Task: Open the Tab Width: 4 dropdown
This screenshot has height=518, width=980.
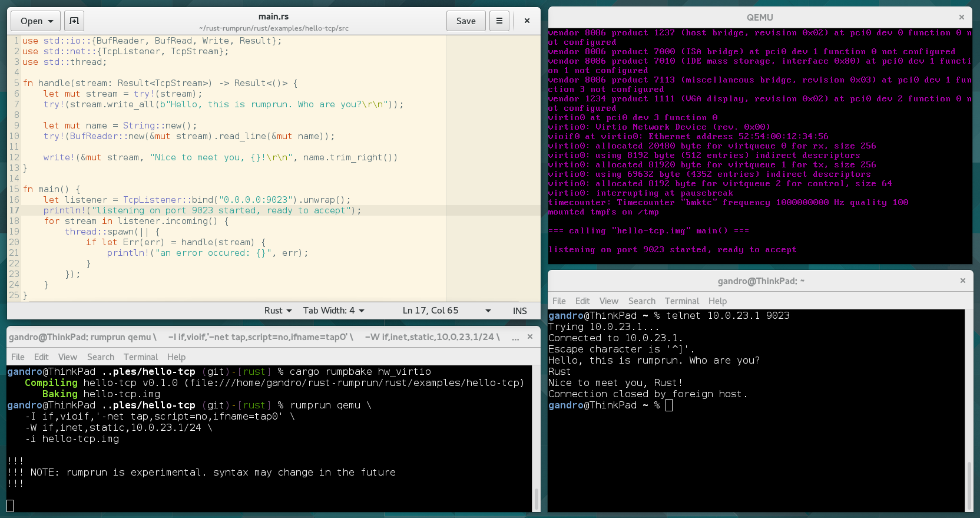Action: point(334,311)
